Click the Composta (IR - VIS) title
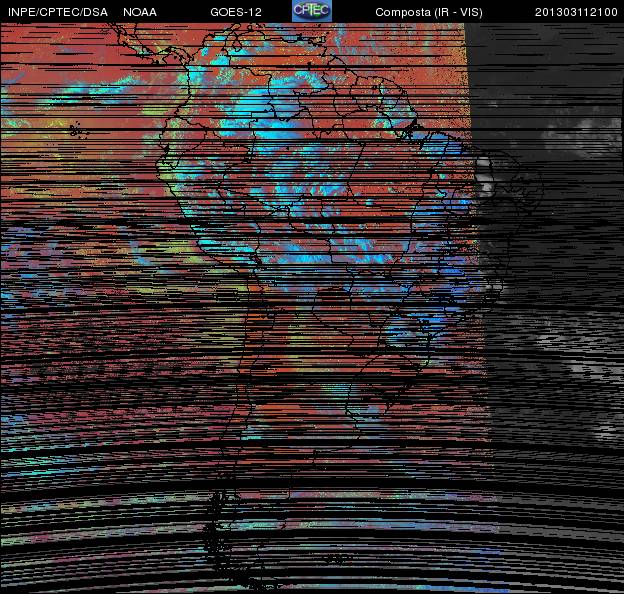Image resolution: width=624 pixels, height=594 pixels. 429,12
